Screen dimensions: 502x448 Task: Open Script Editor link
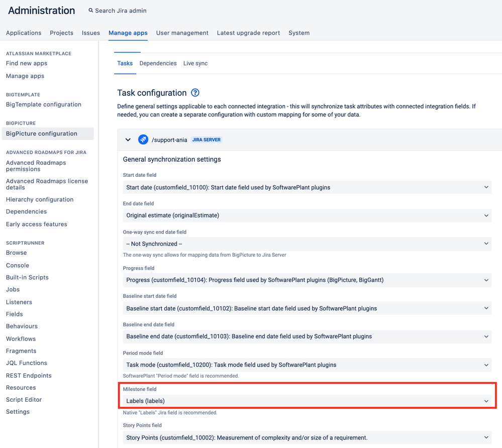coord(24,400)
